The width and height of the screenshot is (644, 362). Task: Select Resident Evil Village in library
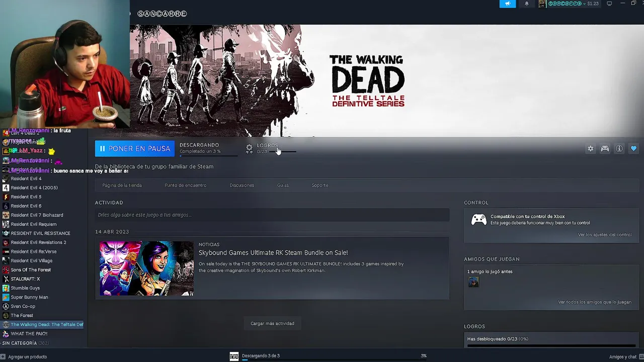click(32, 260)
